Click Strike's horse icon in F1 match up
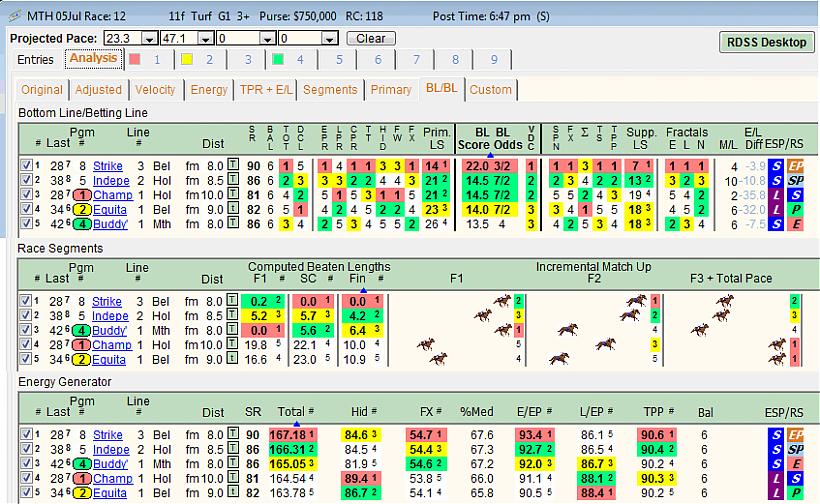This screenshot has height=504, width=820. coord(502,301)
